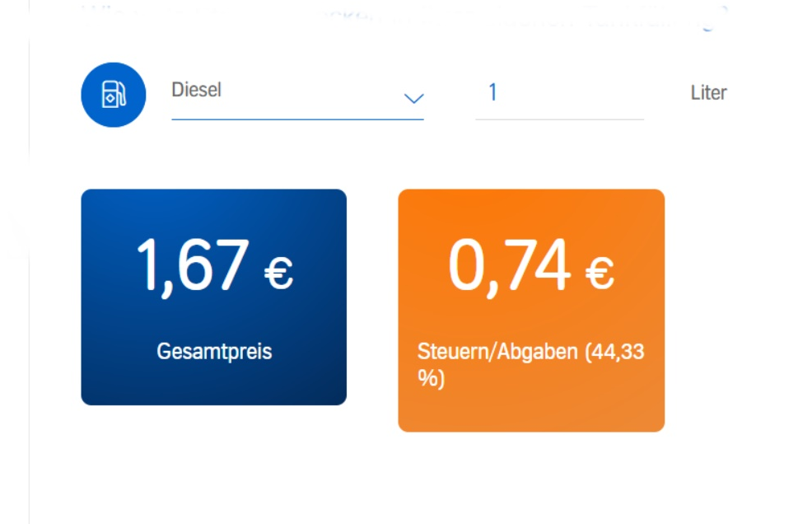Image resolution: width=812 pixels, height=524 pixels.
Task: Click the Gesamtpreis label text
Action: point(214,352)
